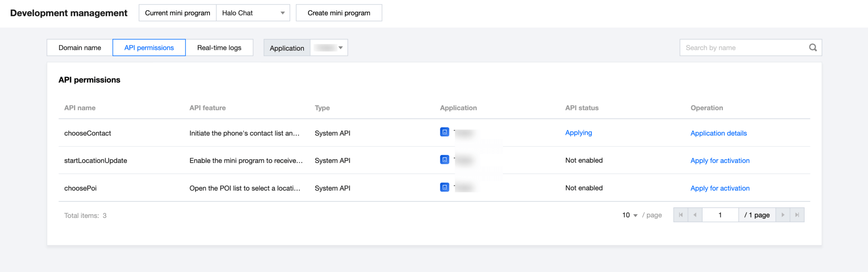This screenshot has height=272, width=868.
Task: Go to the first page arrow
Action: [x=680, y=215]
